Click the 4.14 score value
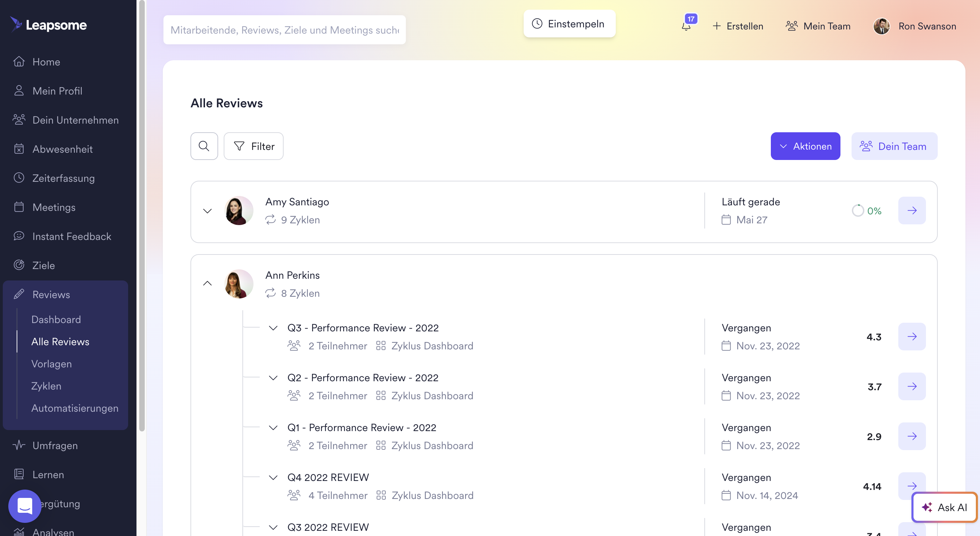 [x=872, y=486]
